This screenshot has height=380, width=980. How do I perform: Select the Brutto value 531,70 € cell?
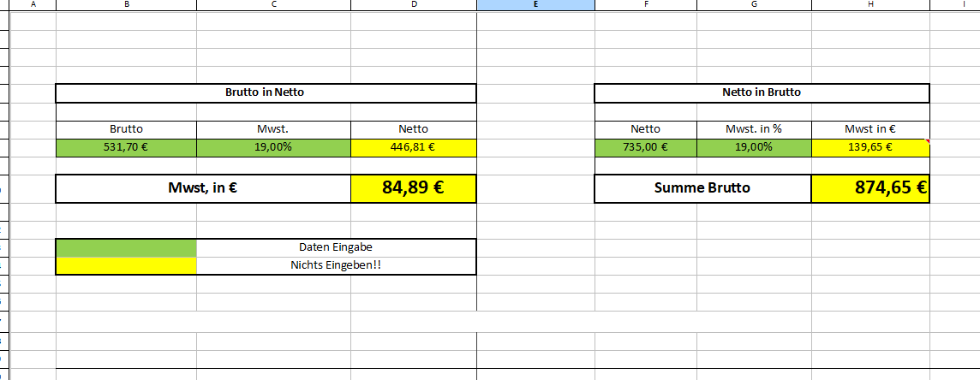click(126, 148)
